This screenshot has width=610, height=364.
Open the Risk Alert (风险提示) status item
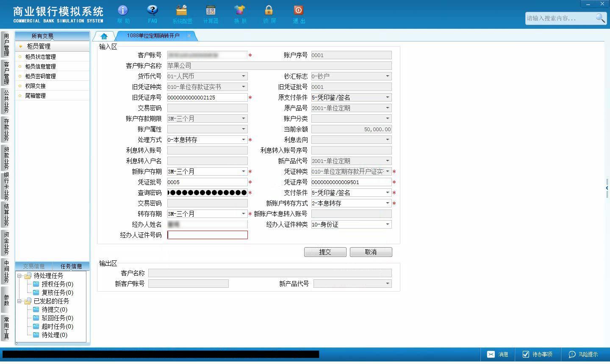[583, 354]
